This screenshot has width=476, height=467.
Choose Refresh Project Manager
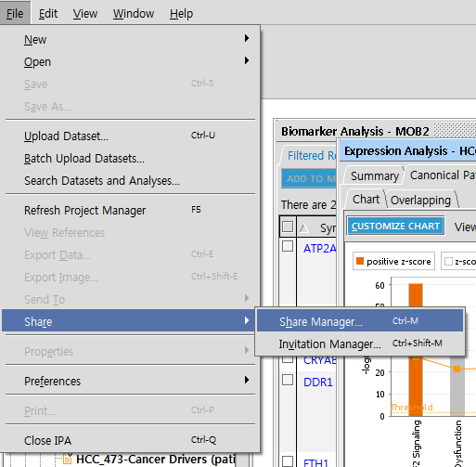pos(130,210)
